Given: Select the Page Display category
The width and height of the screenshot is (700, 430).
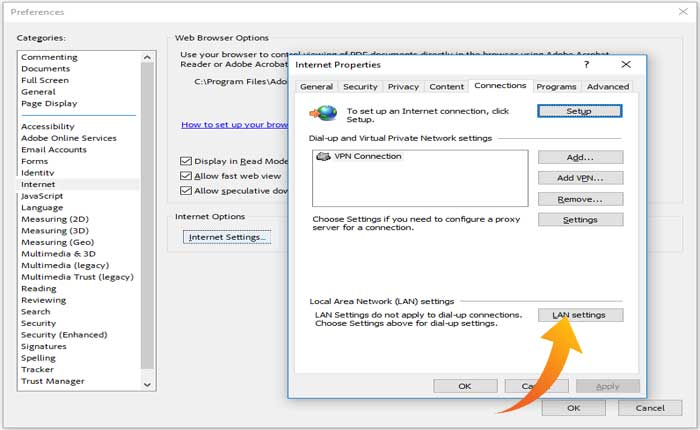Looking at the screenshot, I should (49, 104).
